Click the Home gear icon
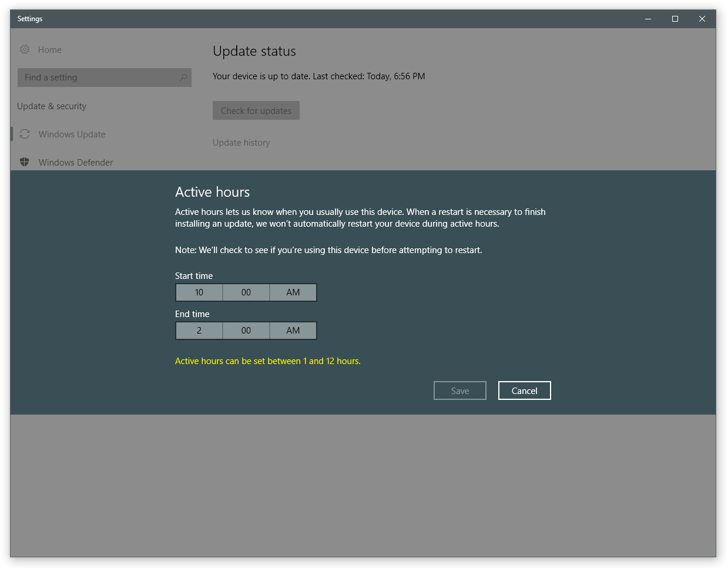 (x=25, y=50)
